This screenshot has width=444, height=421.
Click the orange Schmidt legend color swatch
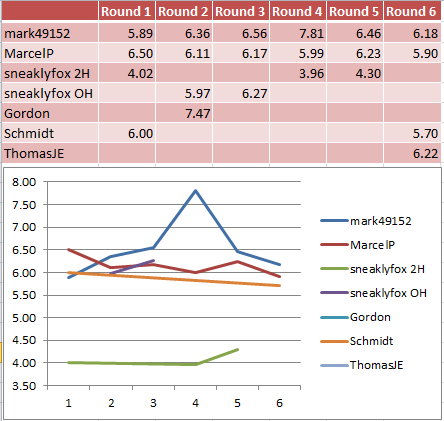(334, 341)
